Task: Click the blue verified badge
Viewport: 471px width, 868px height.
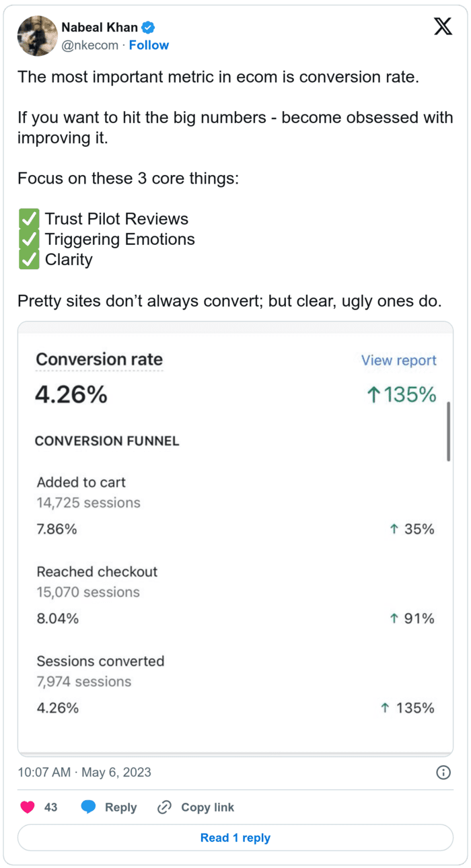Action: (149, 28)
